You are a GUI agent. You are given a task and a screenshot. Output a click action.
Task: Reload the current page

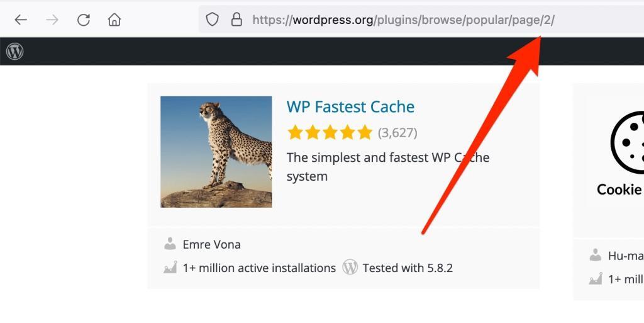click(x=84, y=20)
